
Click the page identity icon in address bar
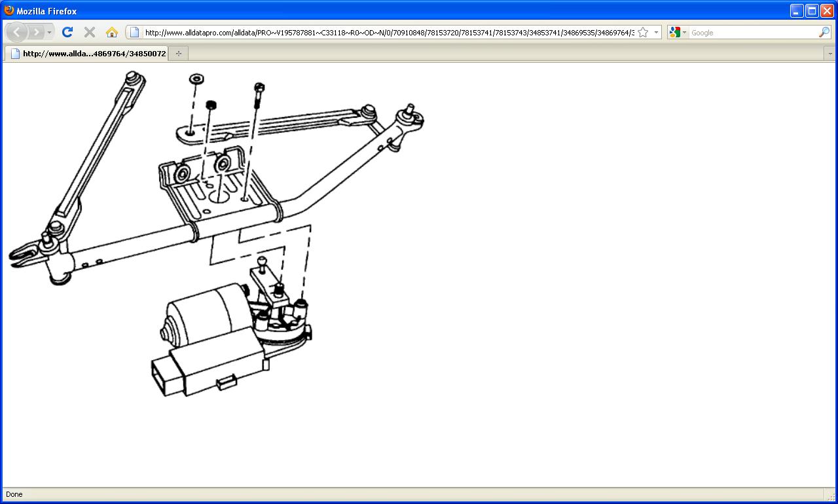coord(134,32)
